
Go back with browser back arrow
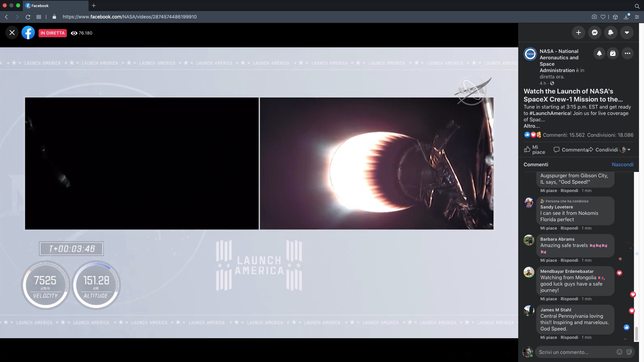pyautogui.click(x=6, y=17)
